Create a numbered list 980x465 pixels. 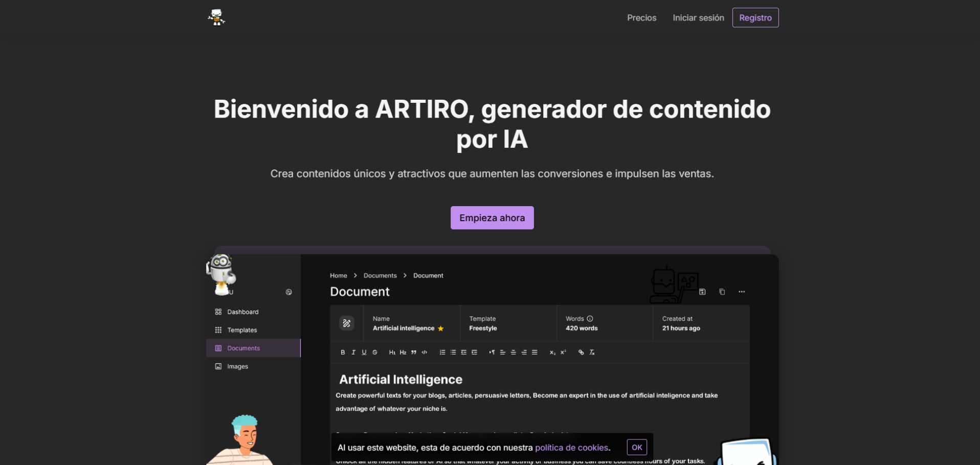coord(442,352)
